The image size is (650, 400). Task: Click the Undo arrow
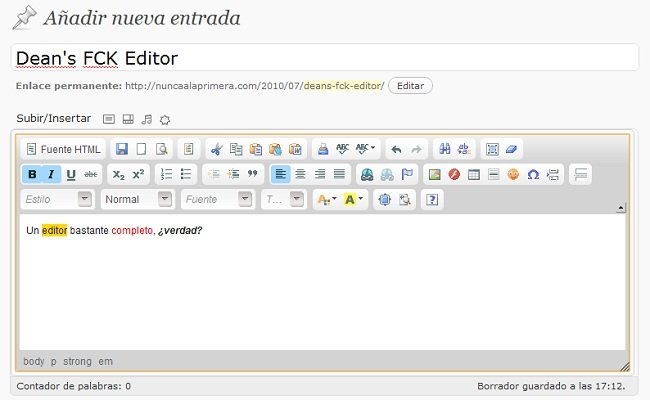tap(396, 149)
